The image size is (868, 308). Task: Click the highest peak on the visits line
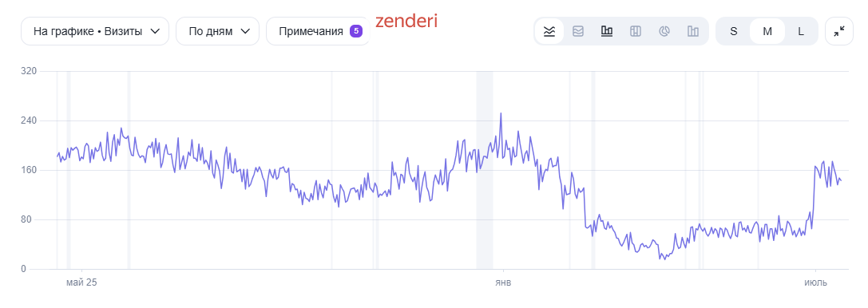coord(501,113)
